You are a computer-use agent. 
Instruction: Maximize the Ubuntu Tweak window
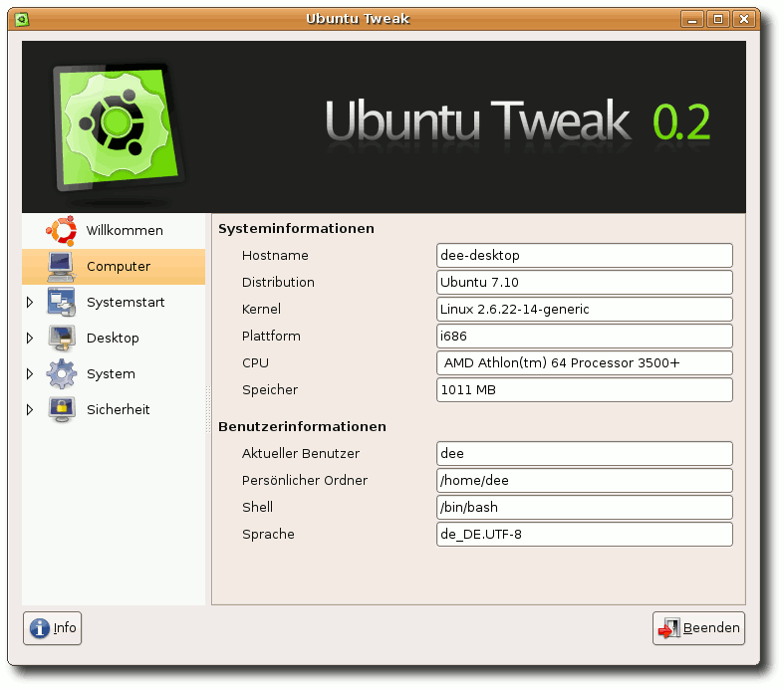pyautogui.click(x=718, y=20)
